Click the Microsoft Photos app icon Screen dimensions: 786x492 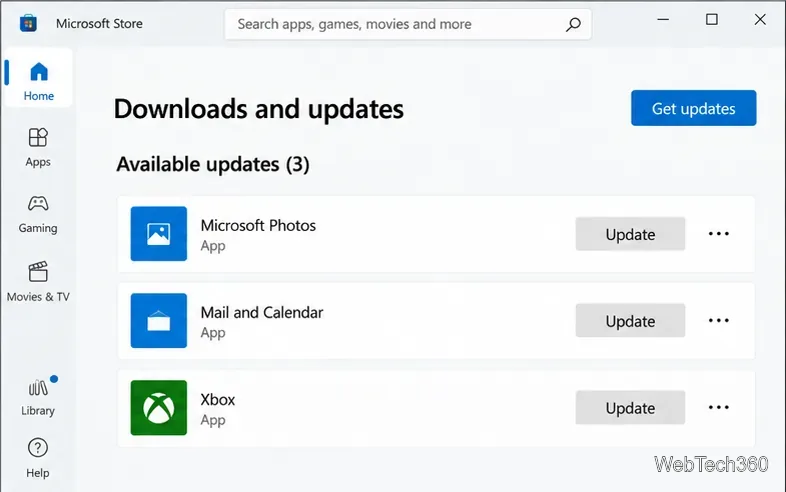158,234
